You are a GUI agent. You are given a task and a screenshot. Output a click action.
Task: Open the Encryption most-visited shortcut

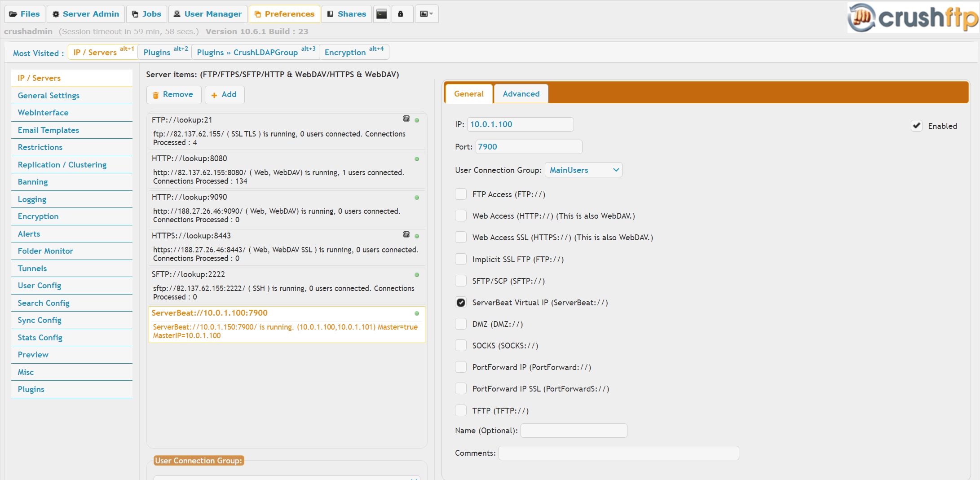click(x=354, y=52)
